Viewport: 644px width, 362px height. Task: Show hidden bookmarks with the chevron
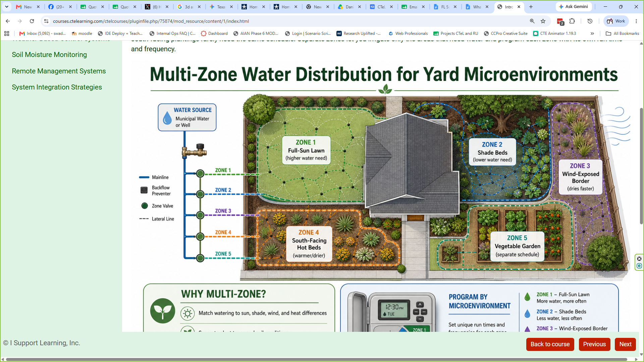pos(592,34)
